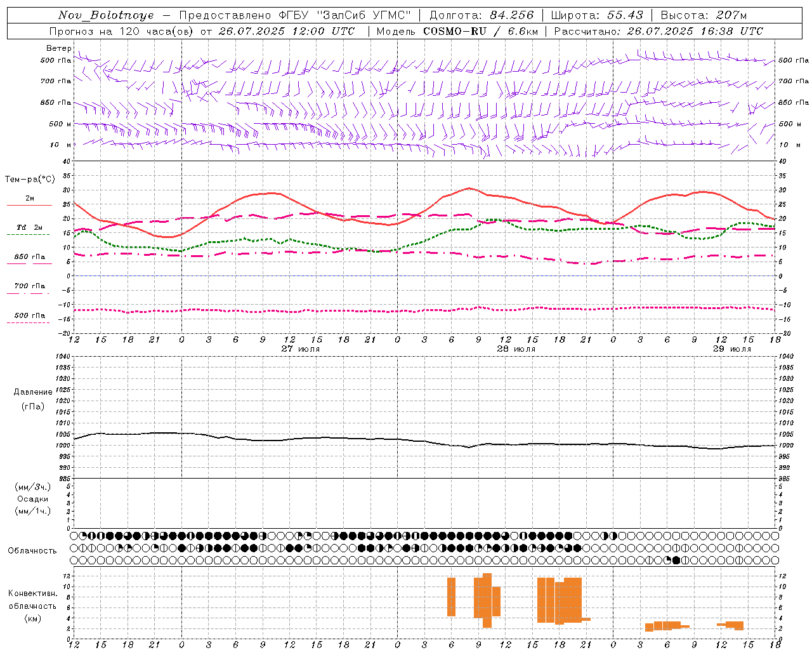Click the '(мм/1ч.)' precipitation unit label
Image resolution: width=812 pixels, height=650 pixels.
tap(33, 512)
